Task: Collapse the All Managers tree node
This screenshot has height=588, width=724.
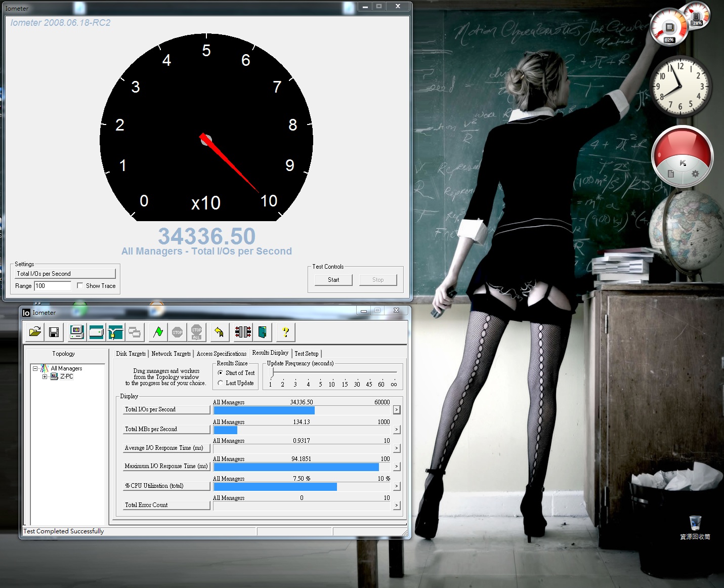Action: point(35,368)
